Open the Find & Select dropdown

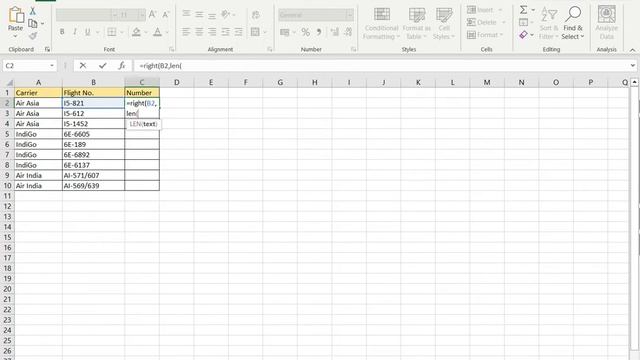(573, 32)
